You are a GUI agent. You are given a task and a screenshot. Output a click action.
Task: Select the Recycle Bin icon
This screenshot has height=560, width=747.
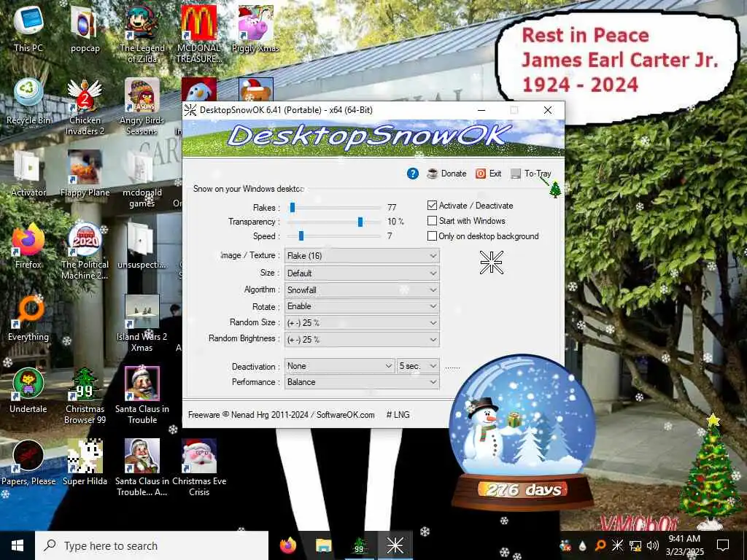pyautogui.click(x=28, y=101)
